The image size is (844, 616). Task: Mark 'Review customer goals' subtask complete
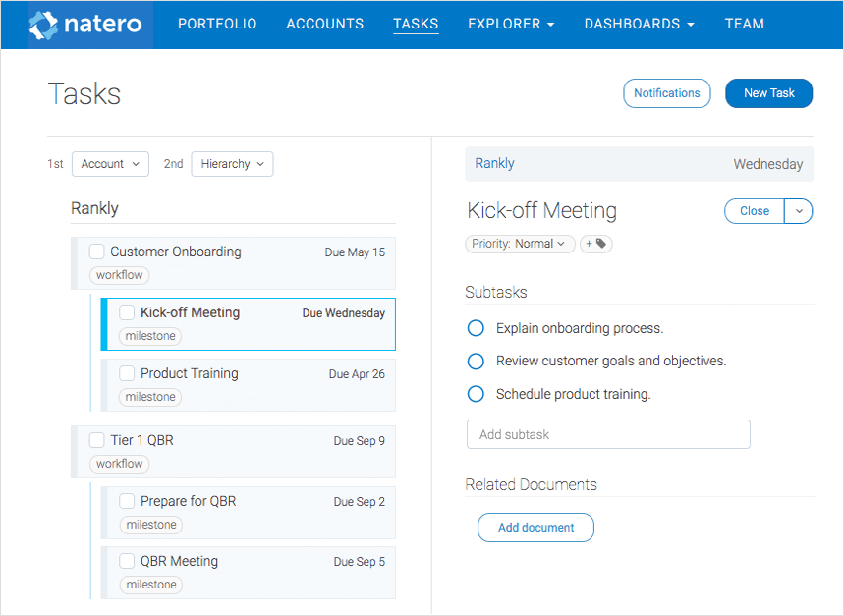pos(476,361)
